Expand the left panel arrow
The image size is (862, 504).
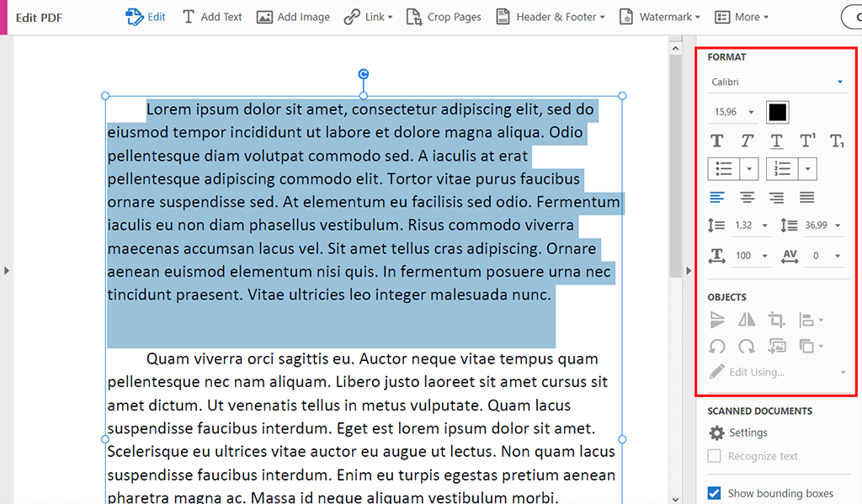(6, 270)
